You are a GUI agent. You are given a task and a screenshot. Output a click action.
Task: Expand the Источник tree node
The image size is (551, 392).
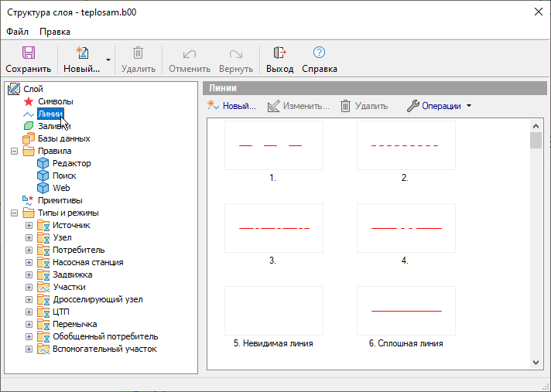coord(29,225)
